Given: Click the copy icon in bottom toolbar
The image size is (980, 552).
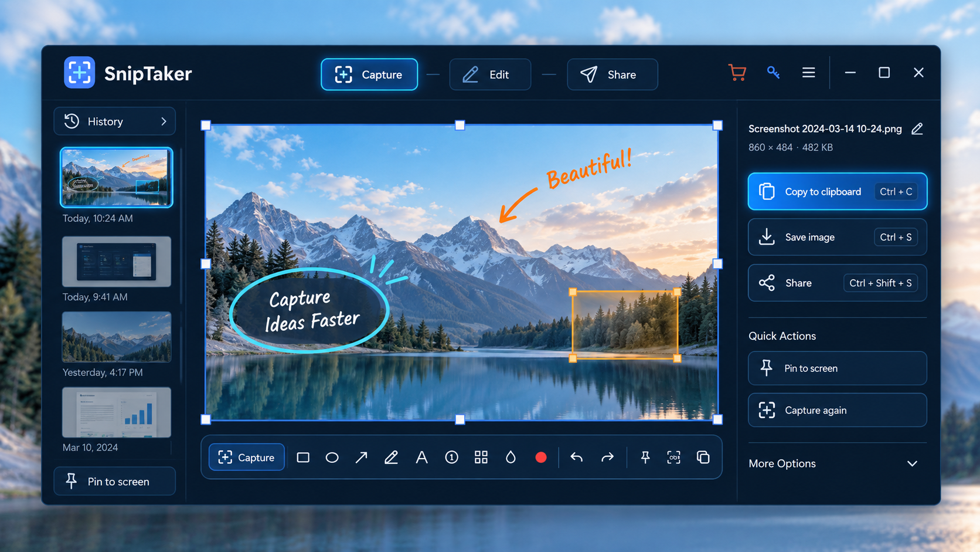Looking at the screenshot, I should tap(703, 458).
